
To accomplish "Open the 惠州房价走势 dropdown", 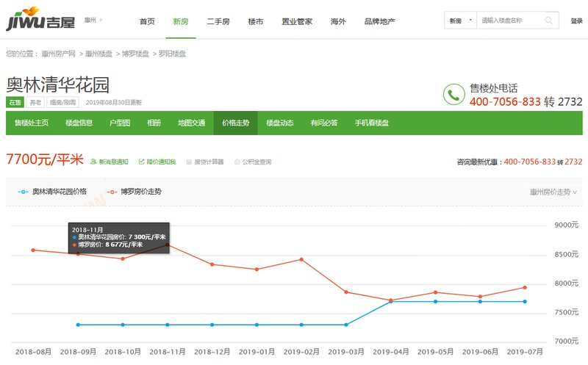I will (x=553, y=192).
